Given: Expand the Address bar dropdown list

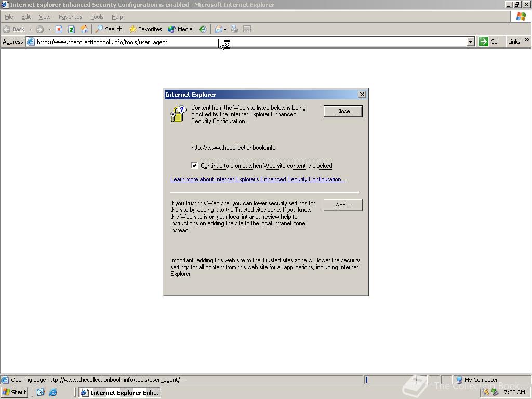Looking at the screenshot, I should [470, 42].
